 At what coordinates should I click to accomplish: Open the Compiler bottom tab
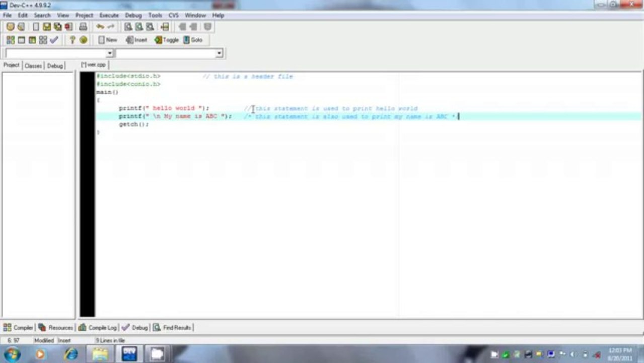point(19,328)
